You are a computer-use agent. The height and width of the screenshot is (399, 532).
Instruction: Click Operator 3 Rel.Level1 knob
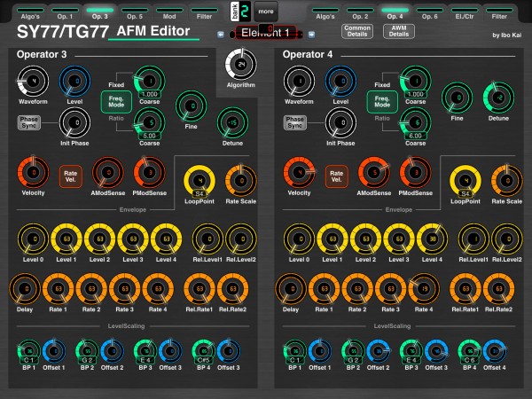pyautogui.click(x=207, y=239)
